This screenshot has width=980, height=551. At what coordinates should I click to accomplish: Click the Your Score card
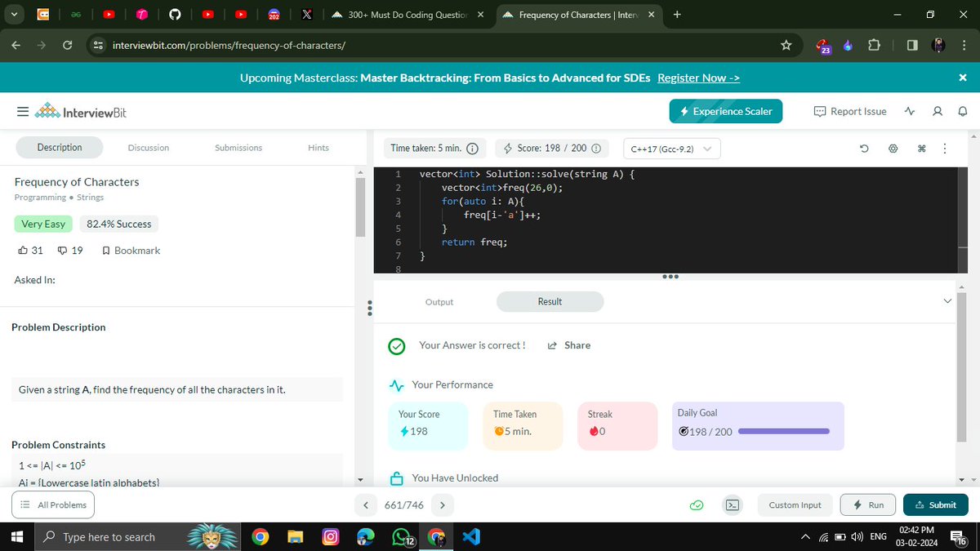[428, 426]
